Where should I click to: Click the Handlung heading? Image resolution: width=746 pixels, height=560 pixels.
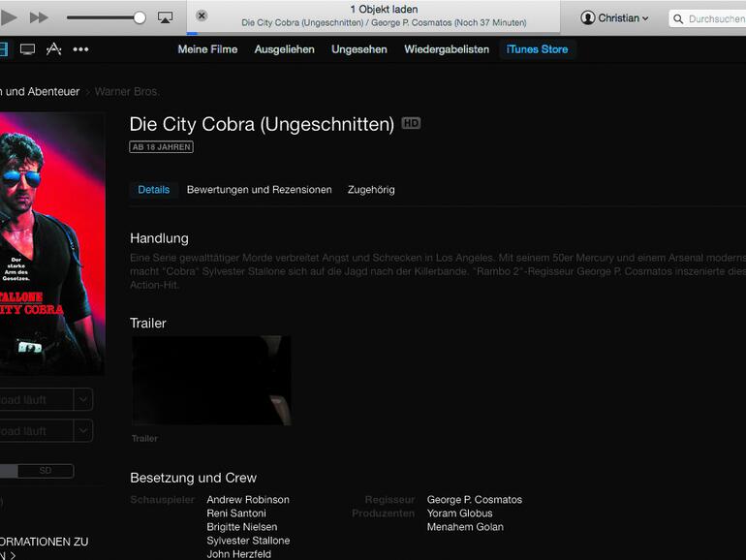pos(159,238)
